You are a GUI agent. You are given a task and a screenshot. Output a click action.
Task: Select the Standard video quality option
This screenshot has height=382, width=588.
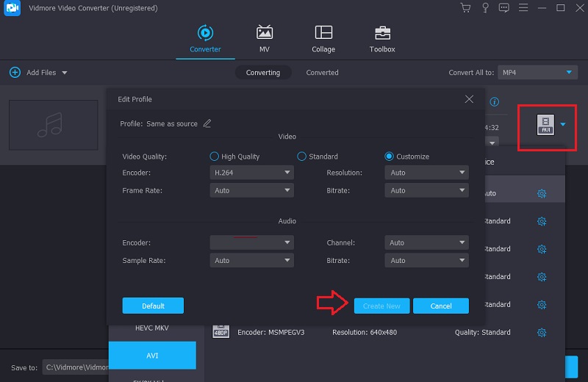301,156
